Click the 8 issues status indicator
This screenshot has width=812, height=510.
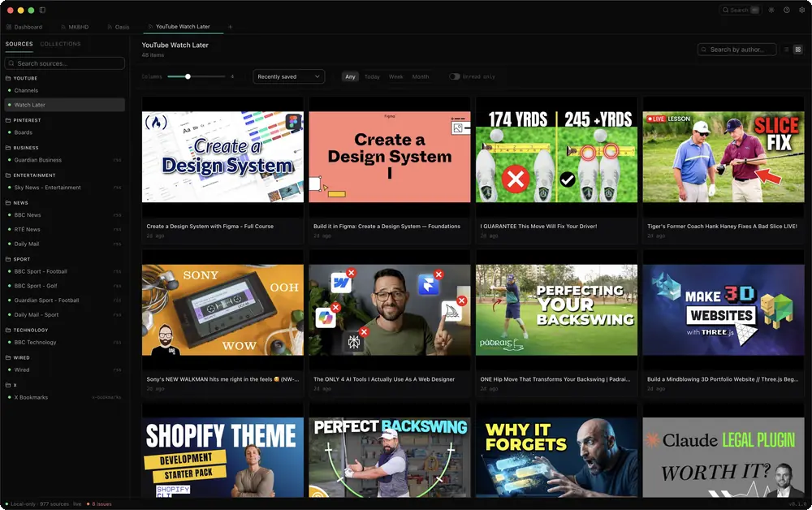pyautogui.click(x=99, y=504)
